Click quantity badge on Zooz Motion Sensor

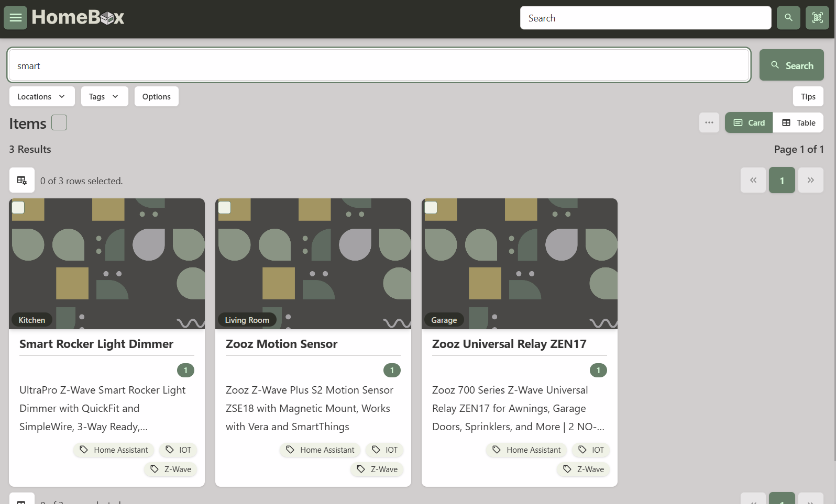tap(392, 370)
